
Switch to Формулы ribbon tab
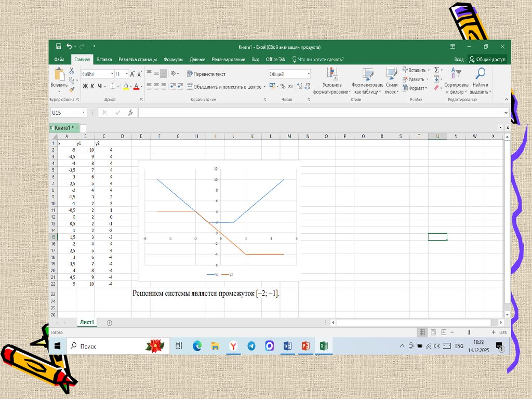pyautogui.click(x=173, y=59)
